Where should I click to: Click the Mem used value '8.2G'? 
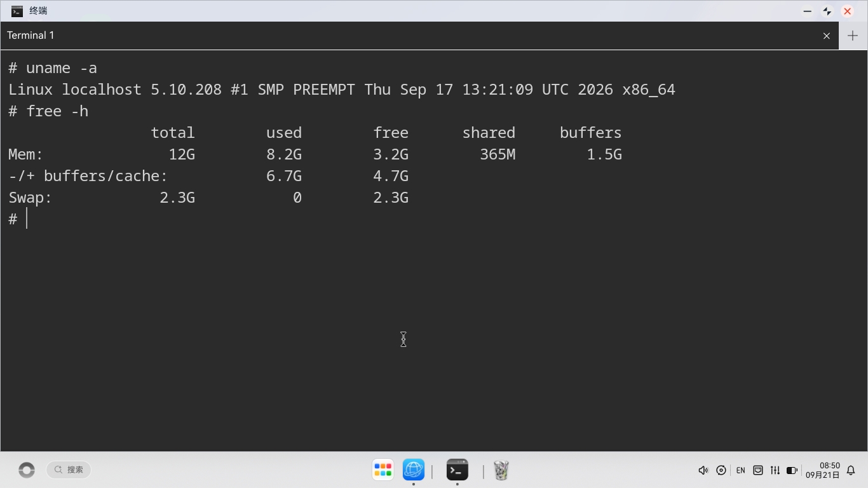click(x=284, y=154)
